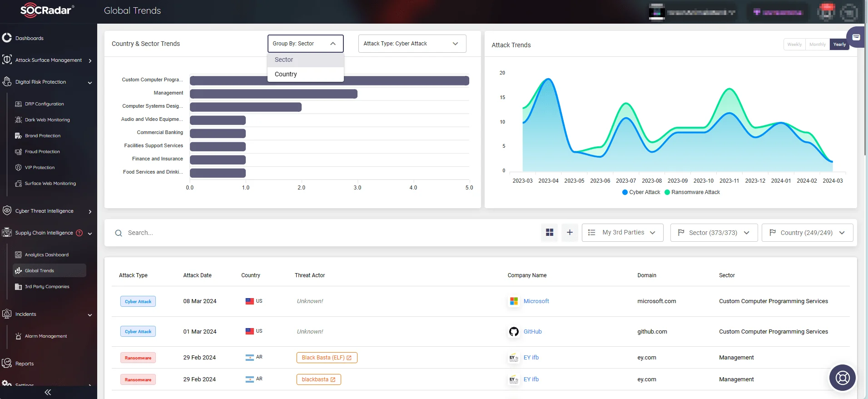
Task: Choose Sector option in dropdown list
Action: (306, 60)
